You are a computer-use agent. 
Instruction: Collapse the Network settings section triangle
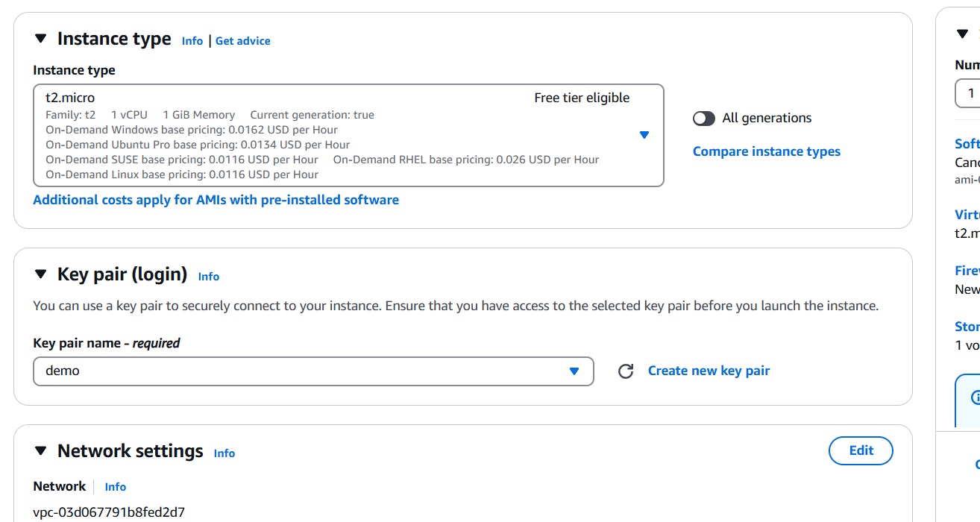[x=41, y=451]
